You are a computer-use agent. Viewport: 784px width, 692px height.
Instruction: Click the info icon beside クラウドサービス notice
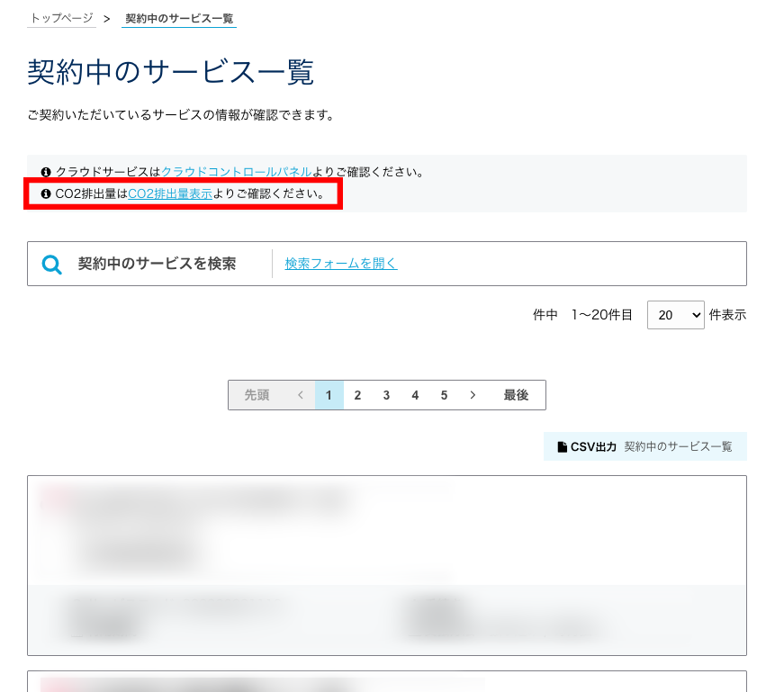[46, 172]
